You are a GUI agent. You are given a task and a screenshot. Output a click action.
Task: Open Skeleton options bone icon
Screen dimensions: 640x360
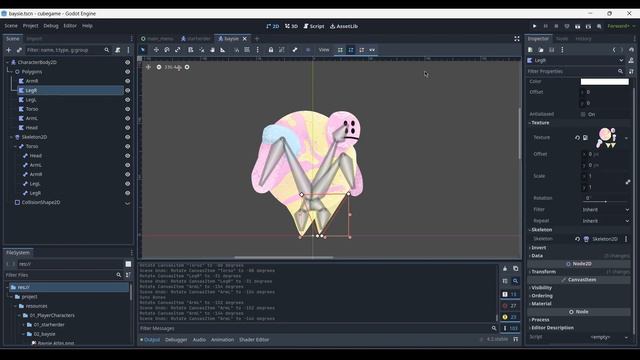click(295, 50)
